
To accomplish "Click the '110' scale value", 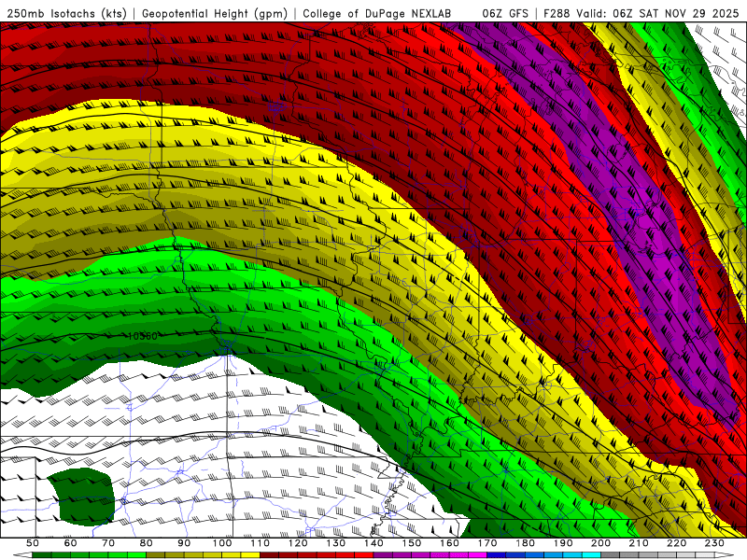I will point(260,543).
